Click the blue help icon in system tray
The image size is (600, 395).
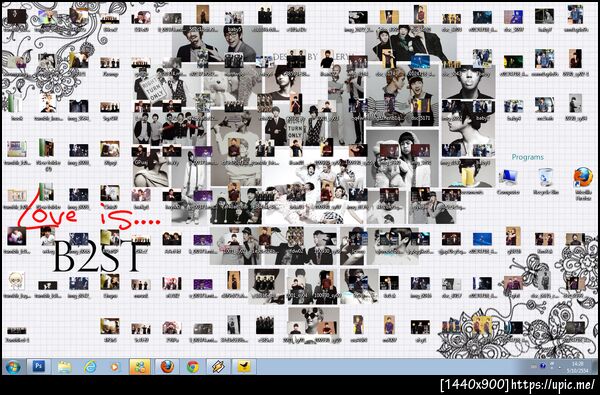coord(543,366)
